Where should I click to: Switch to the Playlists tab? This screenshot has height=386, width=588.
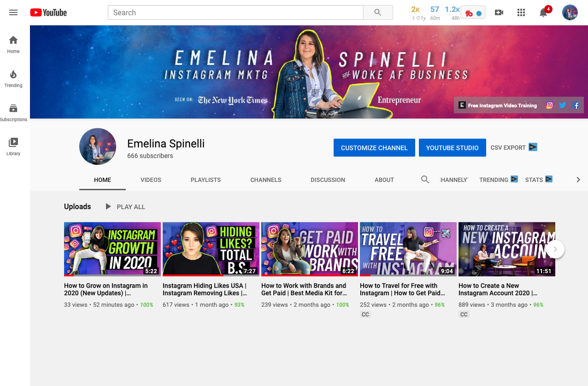point(206,180)
